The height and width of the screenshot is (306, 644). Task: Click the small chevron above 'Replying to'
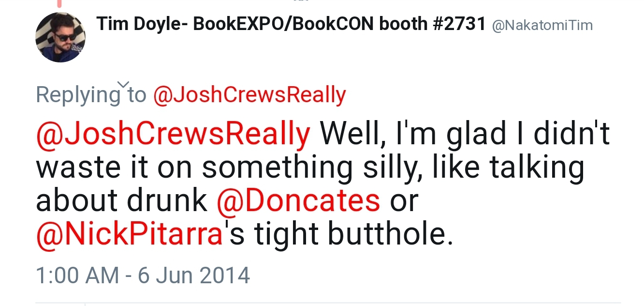123,85
